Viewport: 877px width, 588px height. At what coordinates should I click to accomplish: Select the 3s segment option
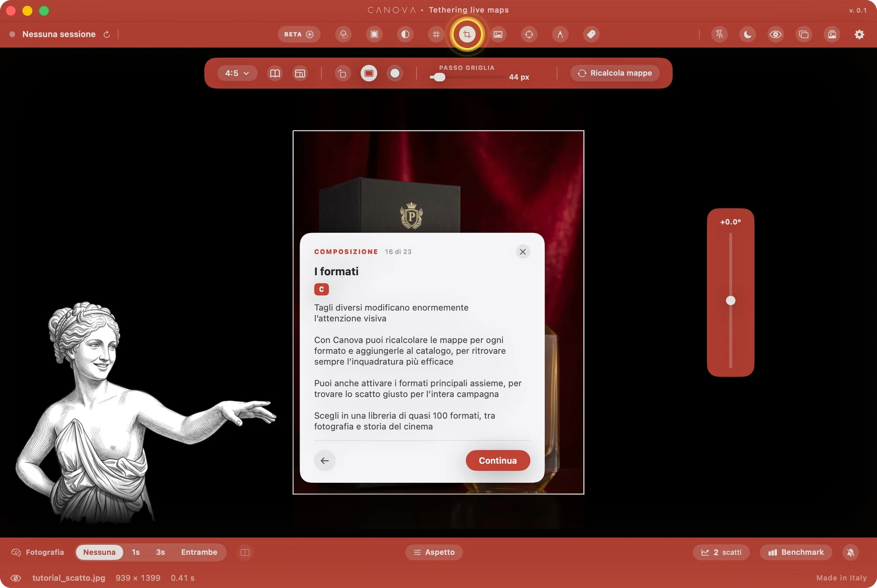click(160, 552)
